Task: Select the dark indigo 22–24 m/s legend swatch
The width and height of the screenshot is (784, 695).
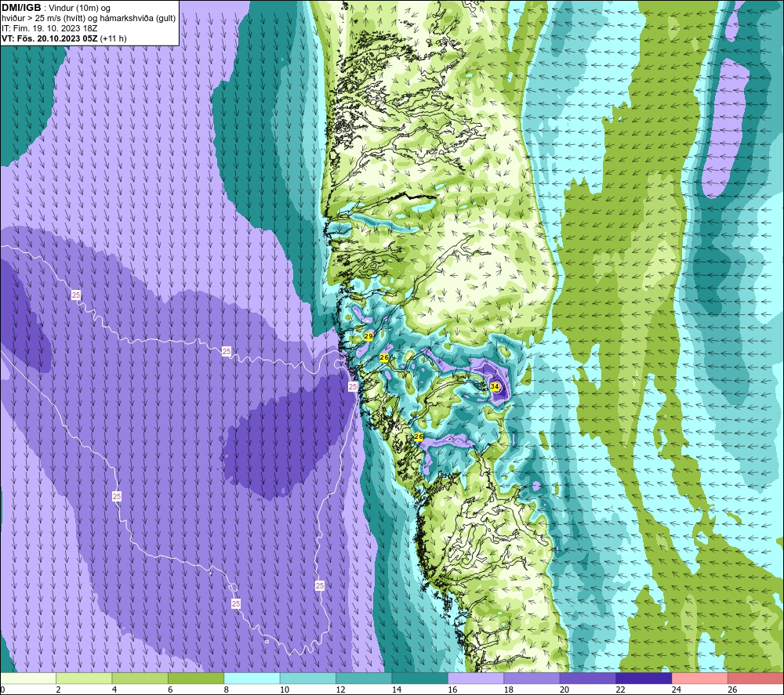Action: tap(644, 678)
